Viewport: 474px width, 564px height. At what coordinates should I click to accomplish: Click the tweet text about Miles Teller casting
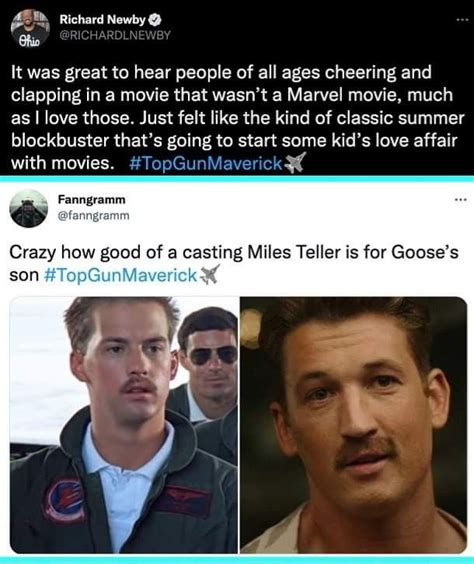[234, 264]
